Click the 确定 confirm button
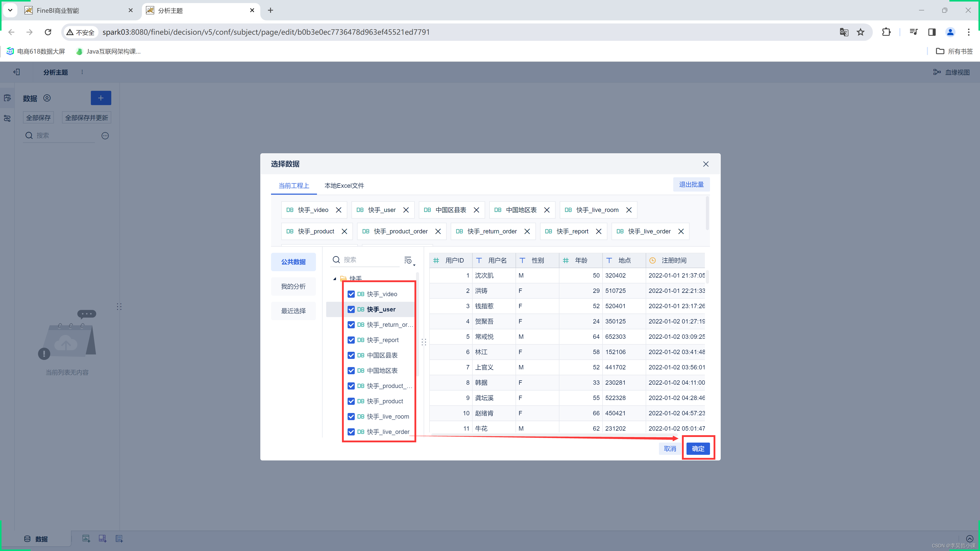Screen dimensions: 980x551 698,448
